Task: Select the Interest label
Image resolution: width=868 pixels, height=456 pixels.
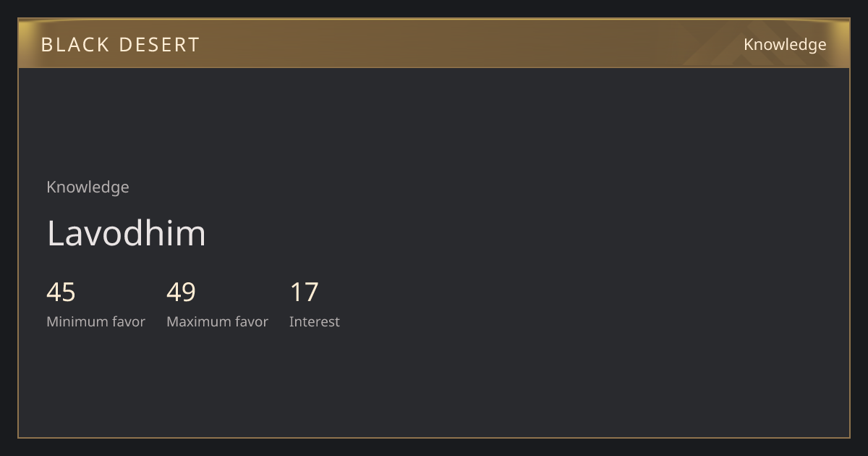Action: 314,321
